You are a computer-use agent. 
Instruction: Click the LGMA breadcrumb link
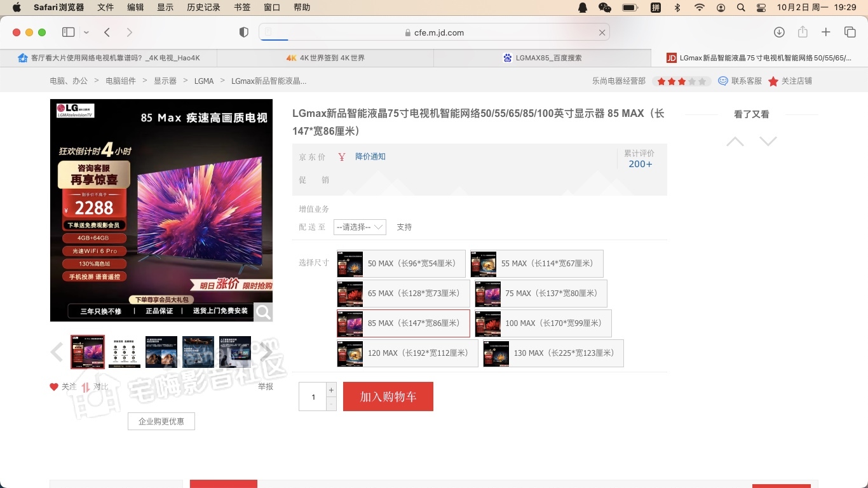[x=204, y=81]
